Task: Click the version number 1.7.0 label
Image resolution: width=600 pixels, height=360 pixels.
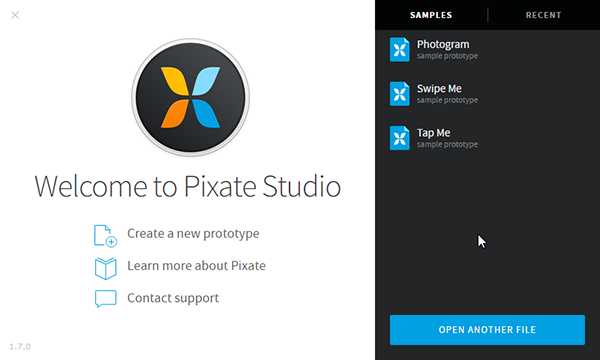Action: coord(20,347)
